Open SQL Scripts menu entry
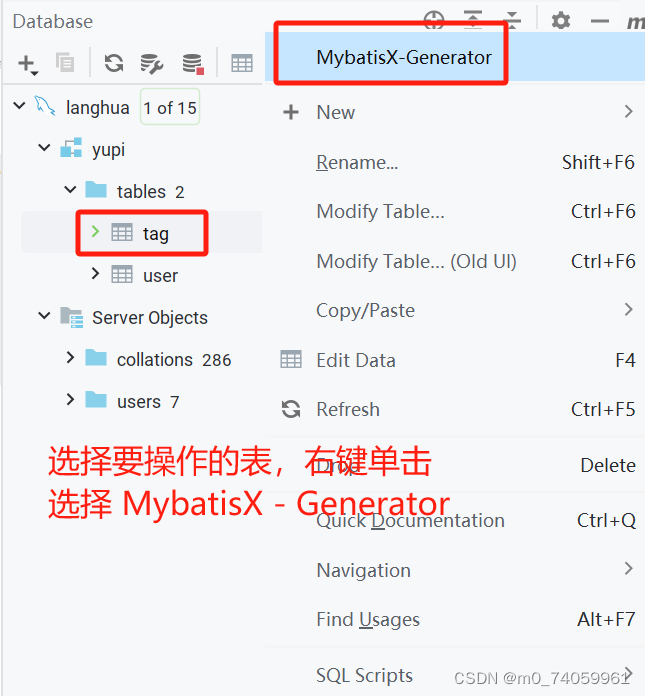This screenshot has width=645, height=696. (x=455, y=675)
